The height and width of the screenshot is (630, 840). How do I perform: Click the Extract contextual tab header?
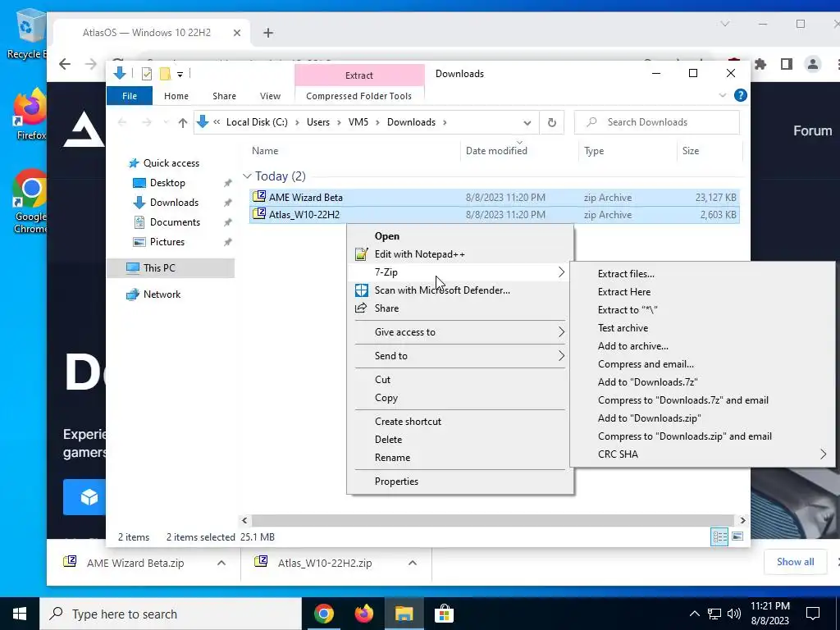coord(359,75)
